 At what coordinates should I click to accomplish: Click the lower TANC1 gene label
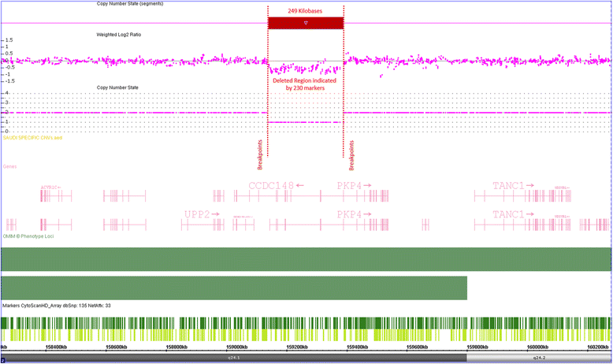(512, 214)
